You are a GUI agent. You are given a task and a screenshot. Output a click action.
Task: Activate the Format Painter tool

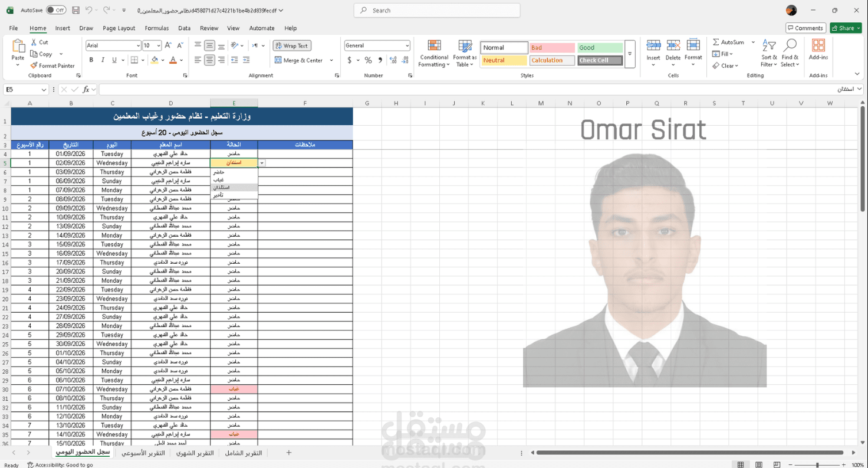tap(52, 66)
